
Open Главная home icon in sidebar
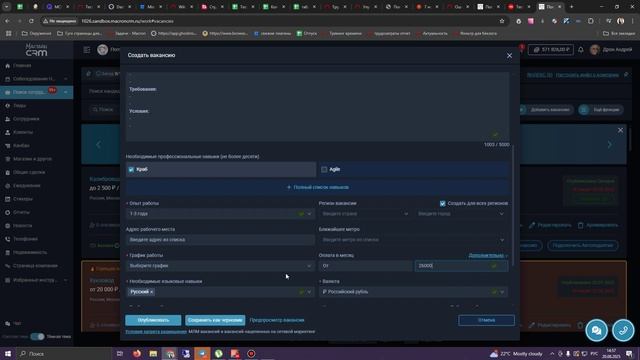point(7,65)
